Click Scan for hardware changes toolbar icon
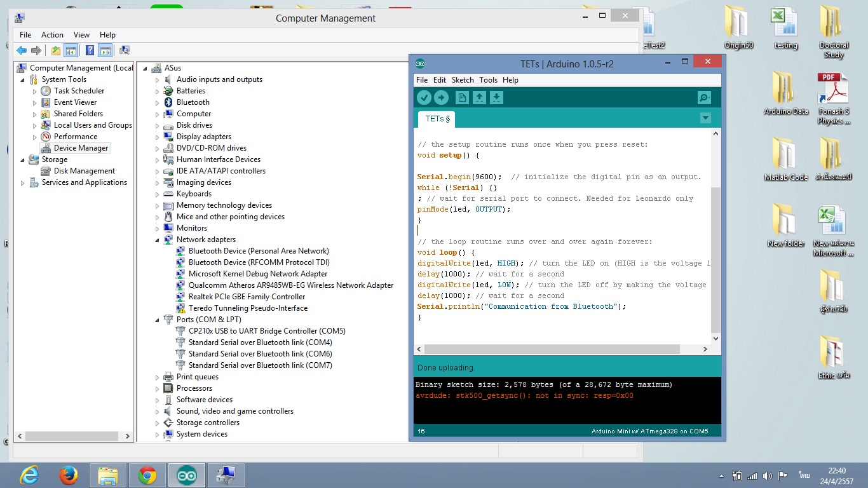 click(x=125, y=50)
